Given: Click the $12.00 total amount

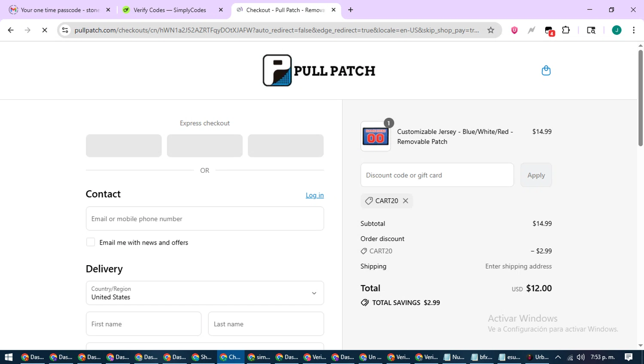Looking at the screenshot, I should 539,288.
